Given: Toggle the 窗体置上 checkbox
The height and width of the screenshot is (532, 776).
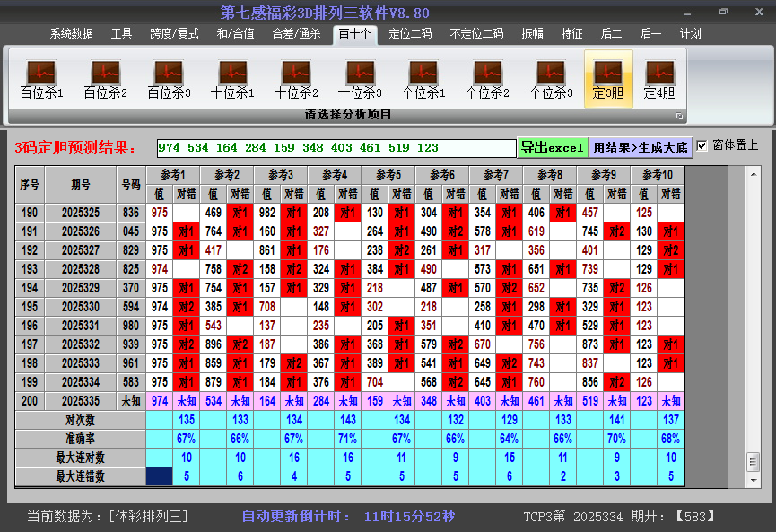Looking at the screenshot, I should 702,145.
